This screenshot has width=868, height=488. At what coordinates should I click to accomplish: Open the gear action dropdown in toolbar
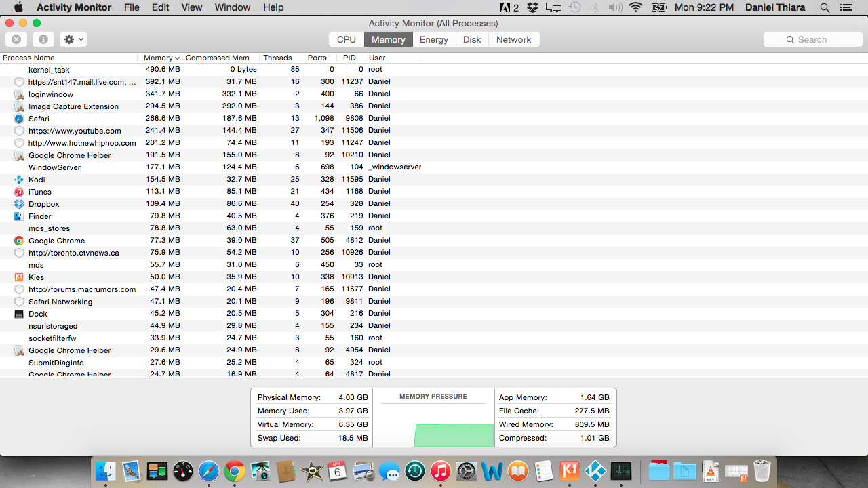pyautogui.click(x=73, y=39)
